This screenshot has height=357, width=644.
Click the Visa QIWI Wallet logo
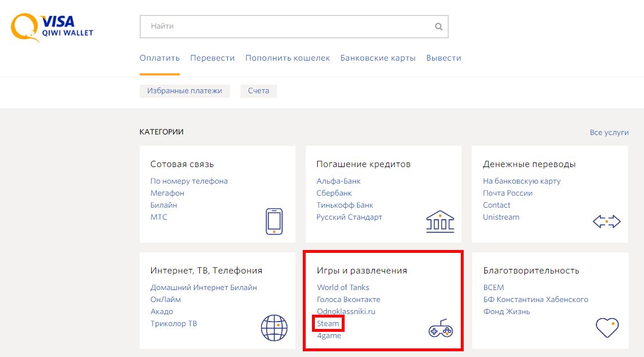click(x=52, y=27)
